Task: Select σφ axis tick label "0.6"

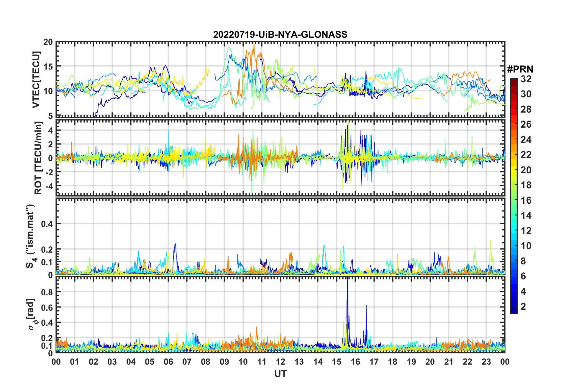Action: [47, 307]
